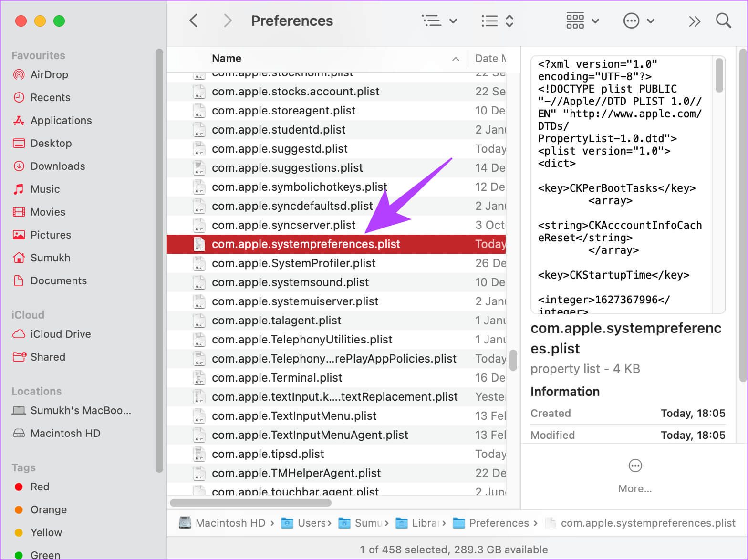Select the rePlayAppPolicies.plist file
Viewport: 748px width, 560px height.
click(336, 358)
